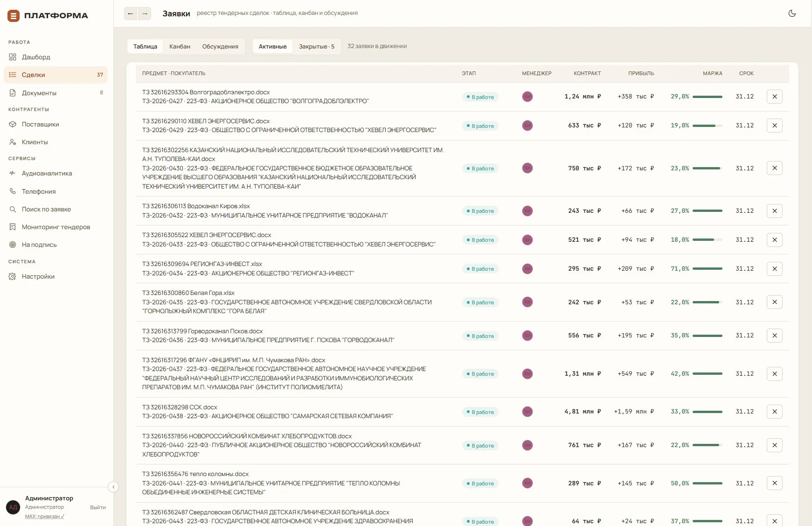Click the MAX: привязан link
This screenshot has height=526, width=812.
tap(45, 516)
